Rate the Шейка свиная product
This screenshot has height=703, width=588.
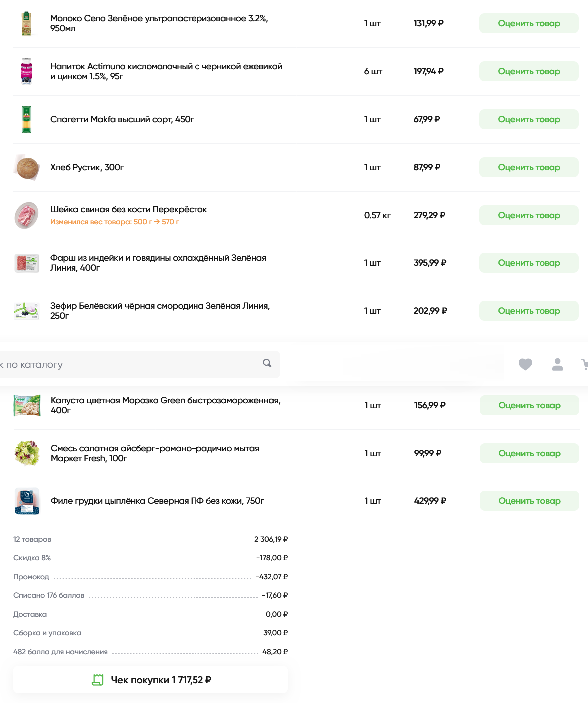click(529, 215)
